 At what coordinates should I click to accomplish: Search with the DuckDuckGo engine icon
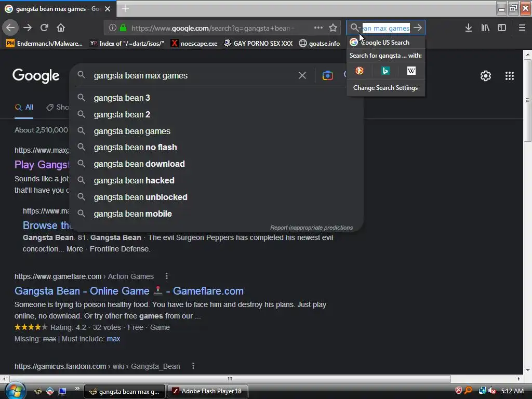pos(360,71)
